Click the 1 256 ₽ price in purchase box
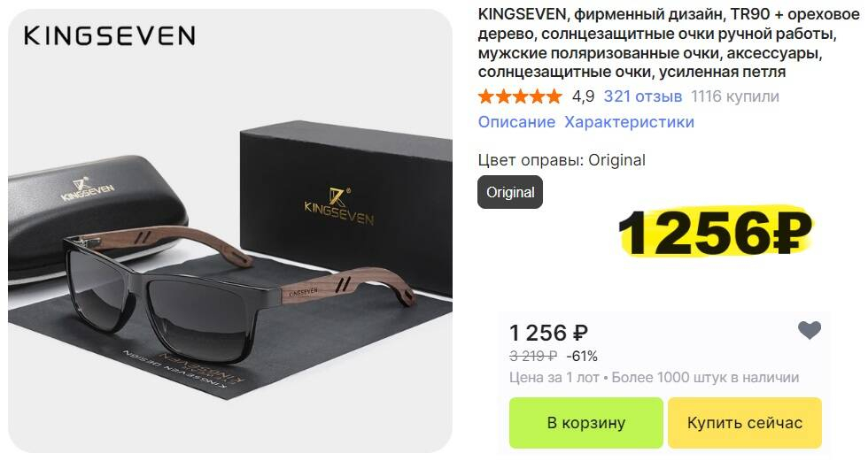 (548, 333)
